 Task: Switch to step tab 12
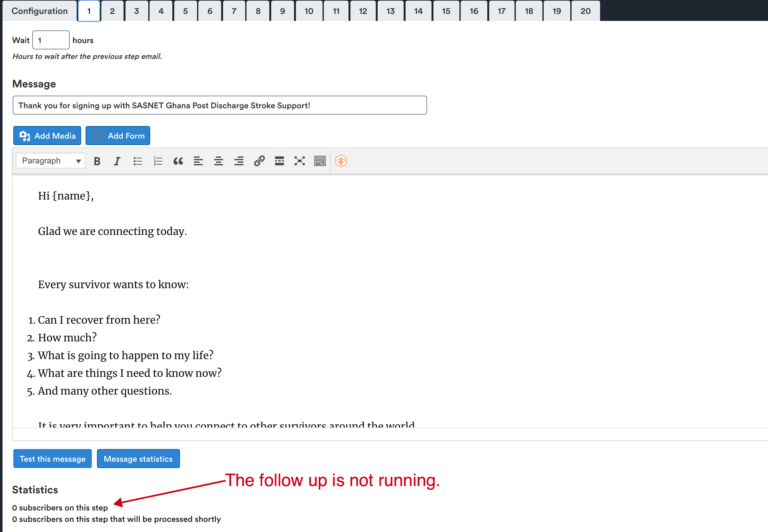tap(363, 11)
